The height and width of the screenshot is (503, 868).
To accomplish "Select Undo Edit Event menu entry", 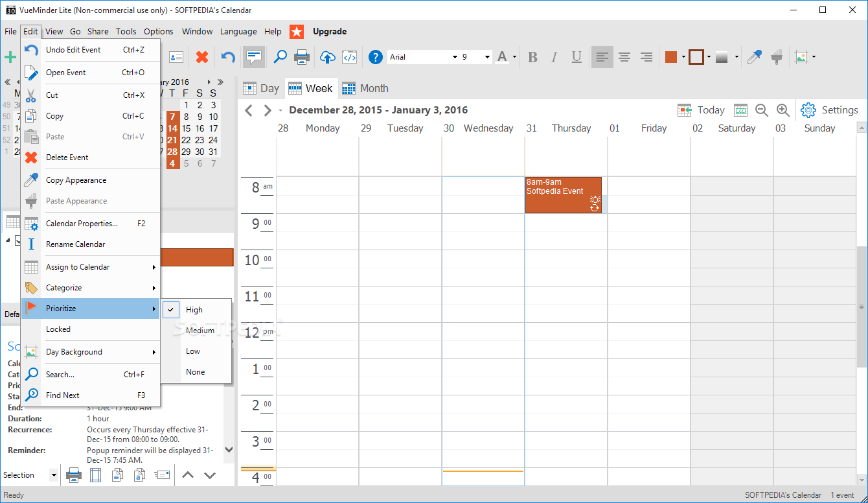I will (91, 50).
